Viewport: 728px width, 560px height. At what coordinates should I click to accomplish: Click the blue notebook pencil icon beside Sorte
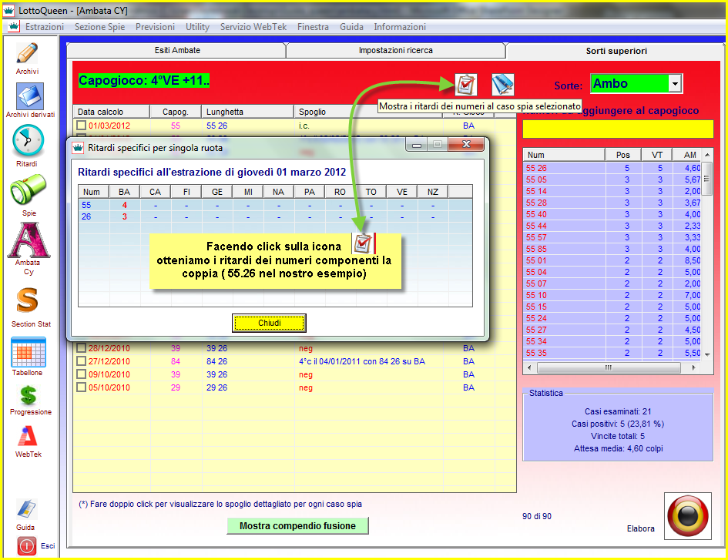pos(503,85)
